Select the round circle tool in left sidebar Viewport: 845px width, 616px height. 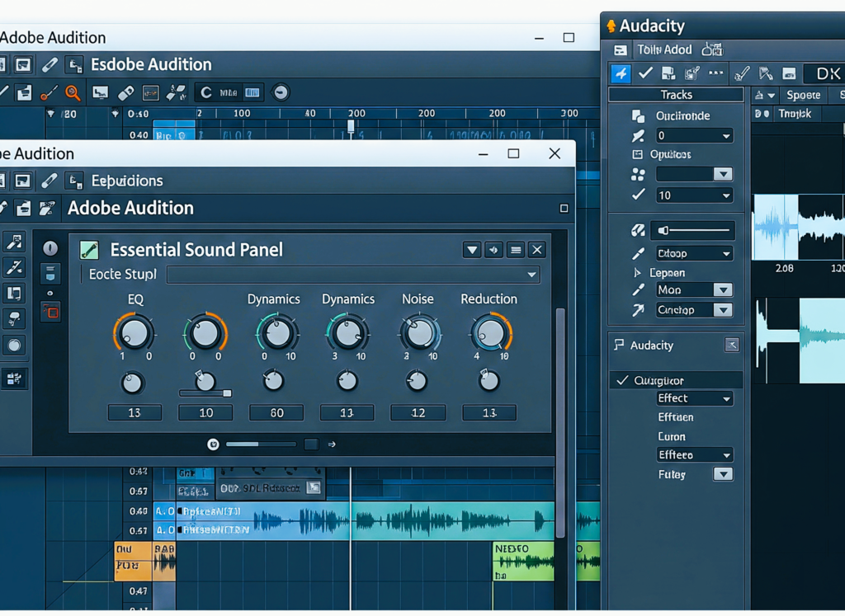pyautogui.click(x=15, y=346)
